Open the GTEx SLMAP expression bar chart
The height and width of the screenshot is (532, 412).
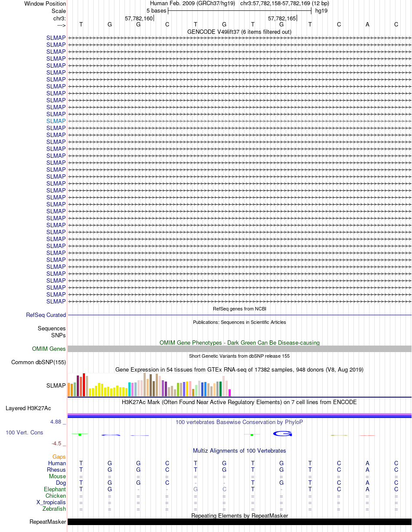click(x=149, y=385)
